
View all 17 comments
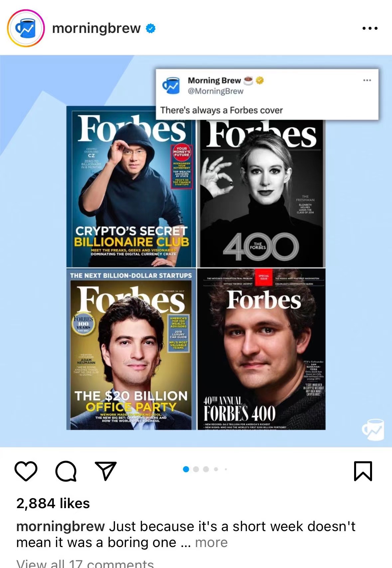click(85, 563)
